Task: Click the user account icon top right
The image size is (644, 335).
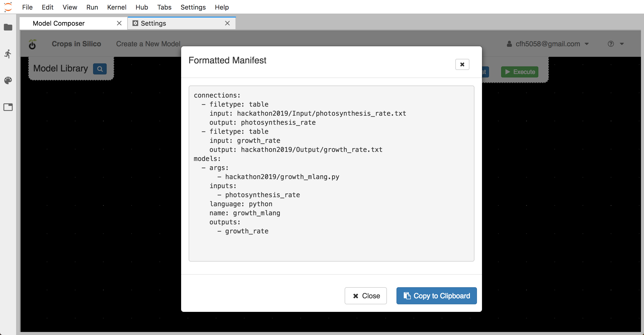Action: pyautogui.click(x=508, y=44)
